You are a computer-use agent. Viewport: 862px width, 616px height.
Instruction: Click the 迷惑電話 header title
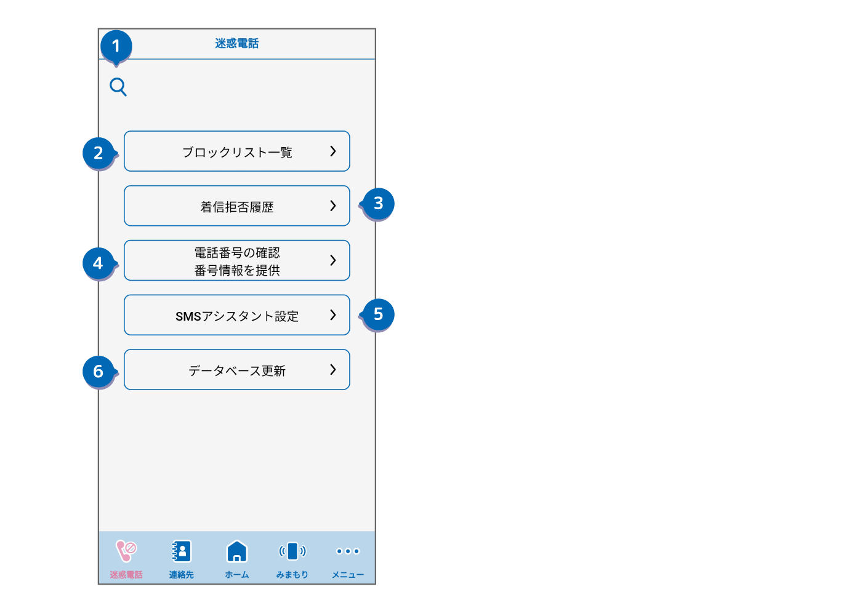pos(237,44)
